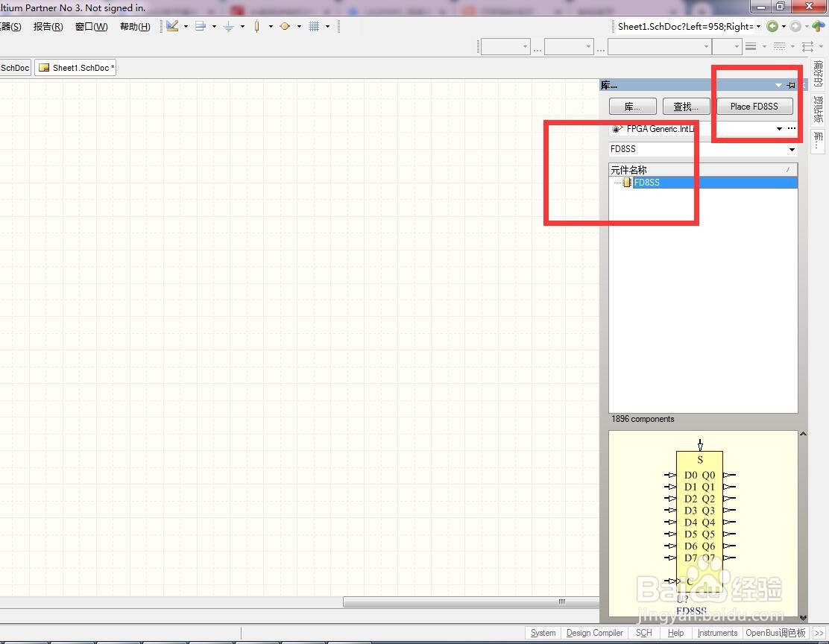829x644 pixels.
Task: Expand the simulation sources dropdown arrow
Action: coord(299,26)
